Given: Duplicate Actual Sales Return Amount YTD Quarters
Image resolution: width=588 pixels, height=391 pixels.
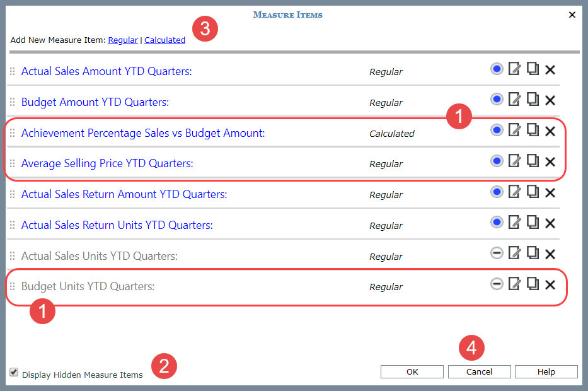Looking at the screenshot, I should (x=533, y=192).
